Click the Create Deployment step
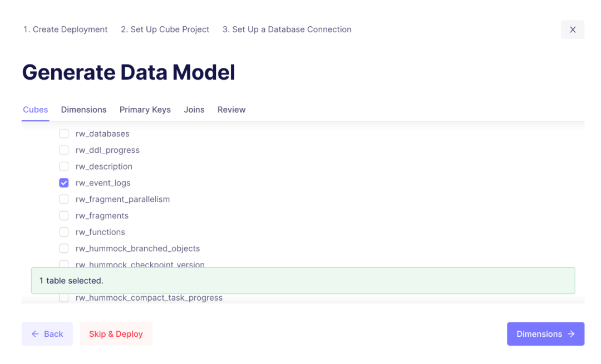601x364 pixels. (65, 29)
